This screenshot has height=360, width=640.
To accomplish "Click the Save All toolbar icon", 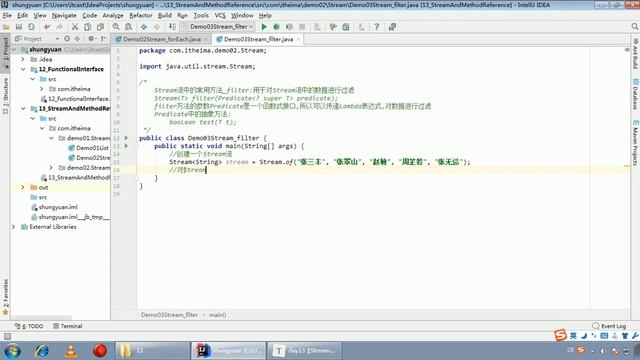I will tap(19, 27).
